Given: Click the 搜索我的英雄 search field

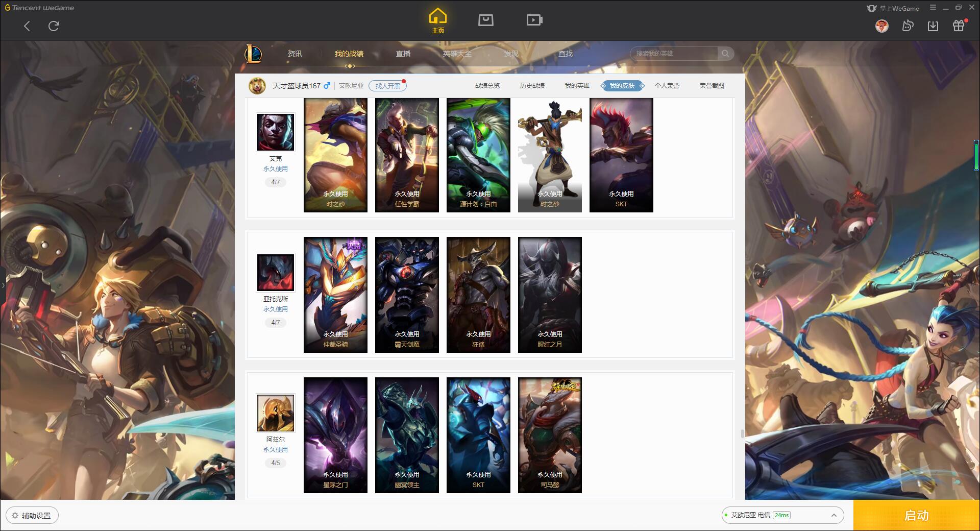Looking at the screenshot, I should click(x=674, y=54).
